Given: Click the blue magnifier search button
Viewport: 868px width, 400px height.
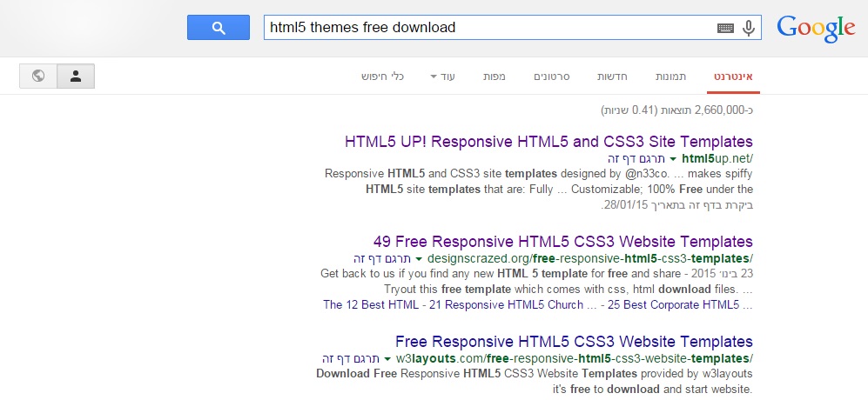Looking at the screenshot, I should point(219,27).
